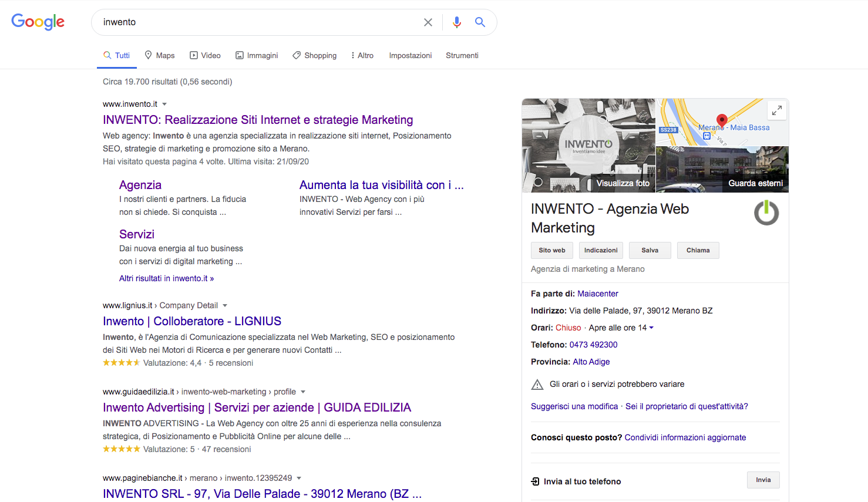
Task: Click the map fullscreen expand icon
Action: click(776, 110)
